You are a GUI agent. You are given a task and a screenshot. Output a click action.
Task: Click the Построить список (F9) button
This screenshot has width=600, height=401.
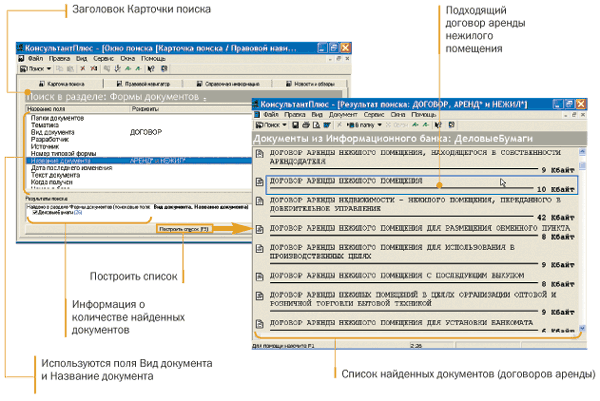click(184, 229)
